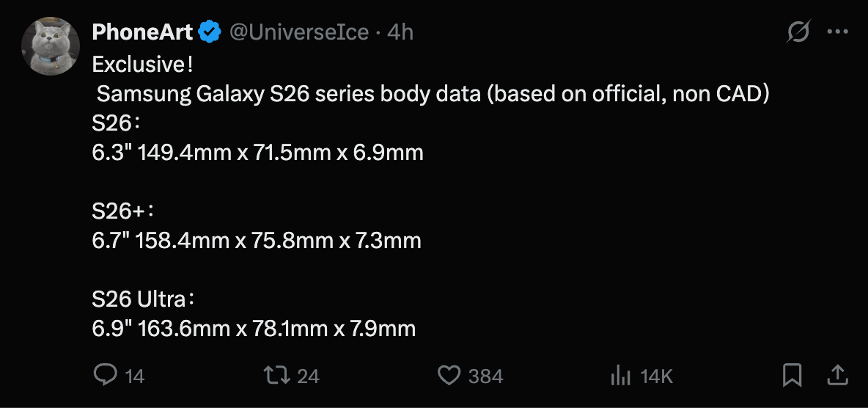
Task: Click the repost count 24
Action: coord(309,376)
